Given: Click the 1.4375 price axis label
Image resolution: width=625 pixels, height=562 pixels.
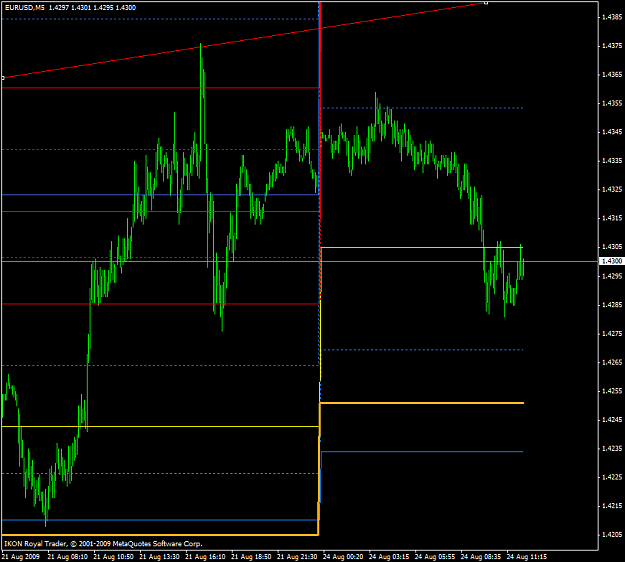Looking at the screenshot, I should [x=612, y=46].
